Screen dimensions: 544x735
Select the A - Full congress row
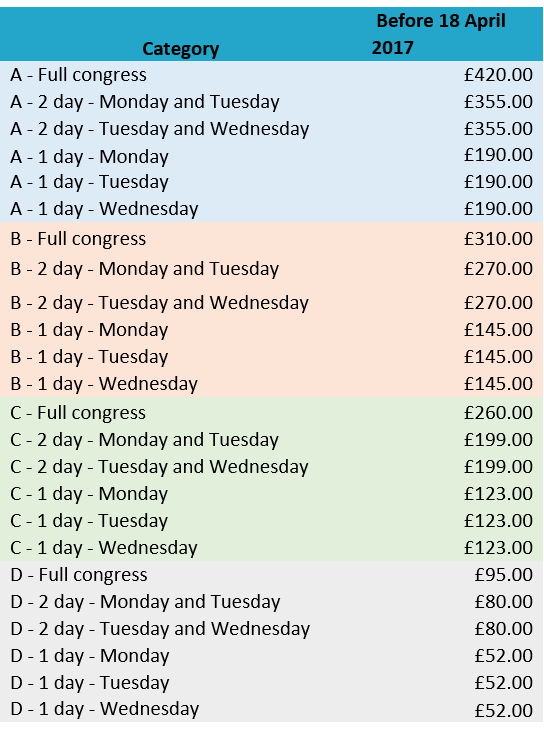272,75
